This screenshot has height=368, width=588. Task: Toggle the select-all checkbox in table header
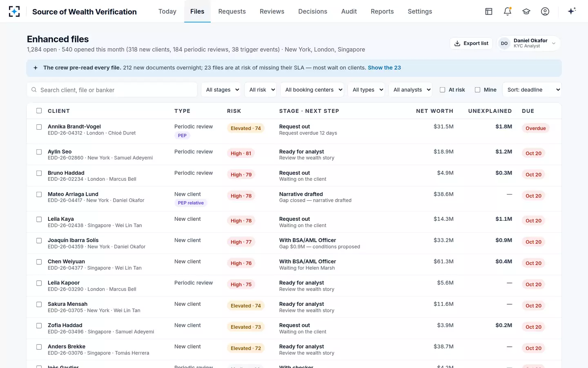tap(39, 111)
